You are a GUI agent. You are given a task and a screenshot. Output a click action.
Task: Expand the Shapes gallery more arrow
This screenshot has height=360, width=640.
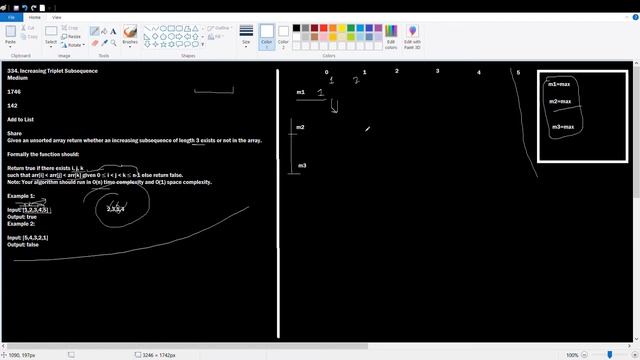pyautogui.click(x=203, y=44)
